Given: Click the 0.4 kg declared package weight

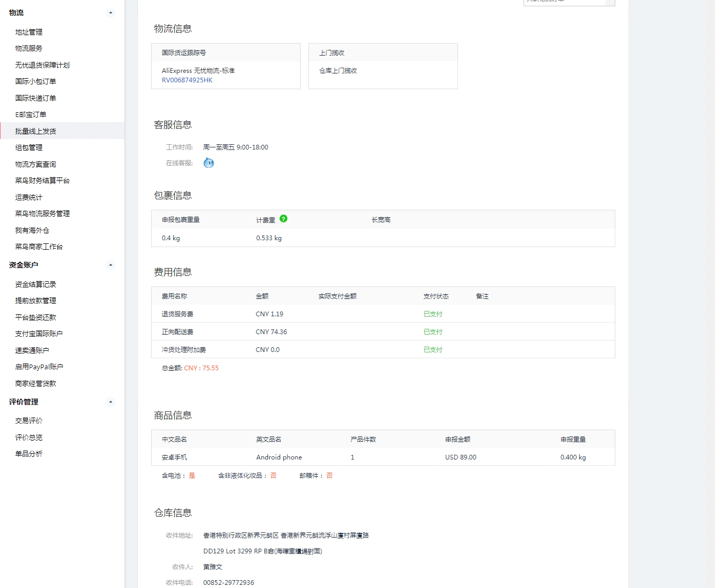Looking at the screenshot, I should coord(171,238).
